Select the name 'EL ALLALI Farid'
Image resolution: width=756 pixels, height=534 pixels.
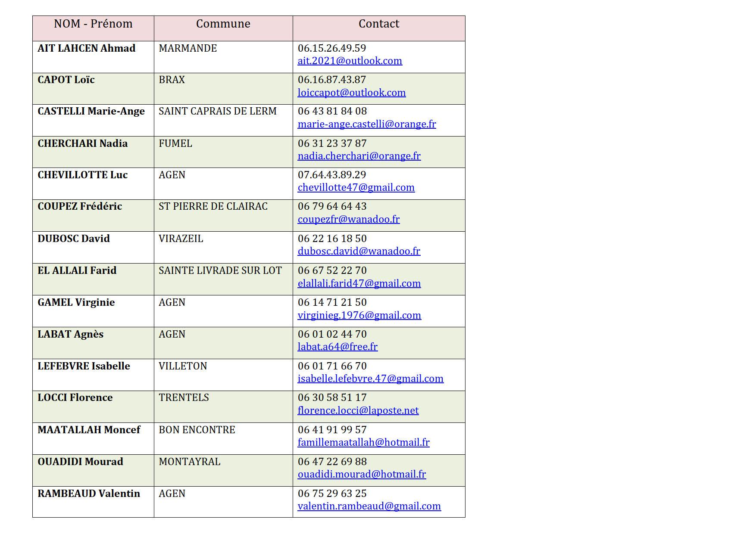[x=77, y=270]
